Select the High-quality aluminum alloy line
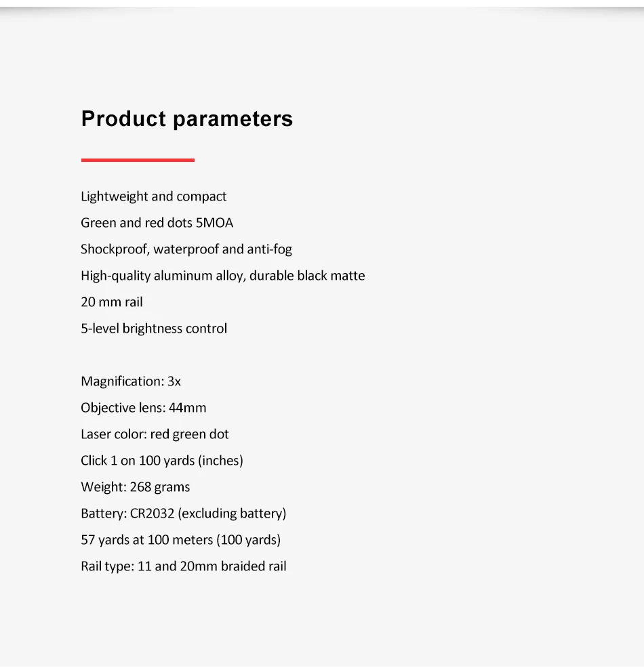This screenshot has height=670, width=644. [x=223, y=276]
